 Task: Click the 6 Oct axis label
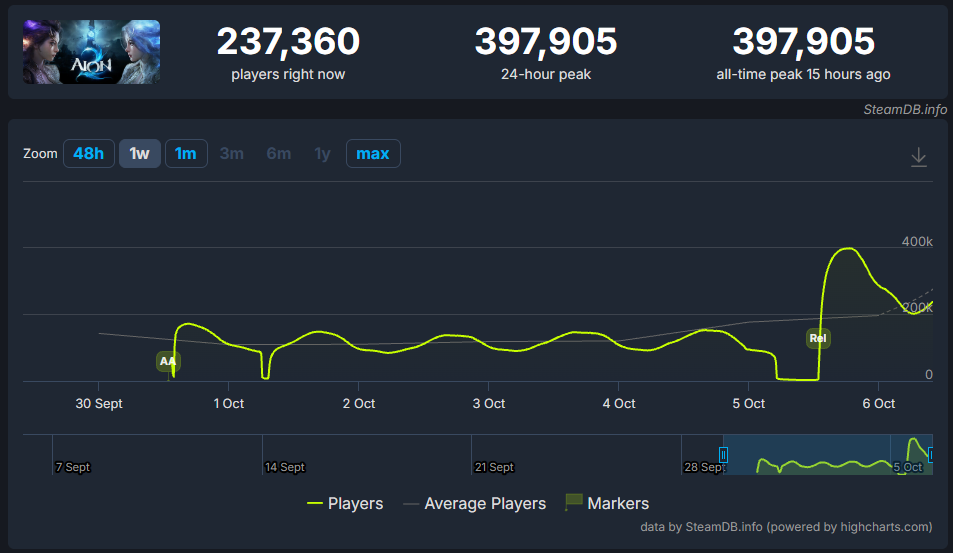click(879, 404)
